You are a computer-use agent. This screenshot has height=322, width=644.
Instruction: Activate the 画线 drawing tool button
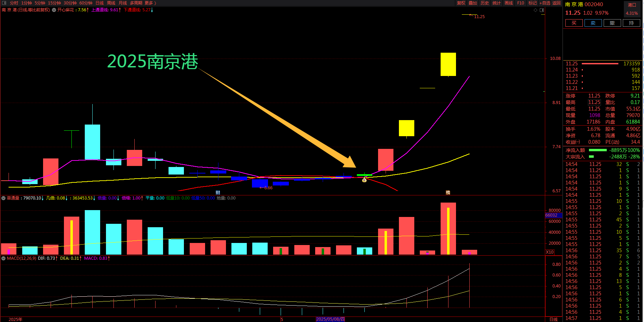pos(509,3)
